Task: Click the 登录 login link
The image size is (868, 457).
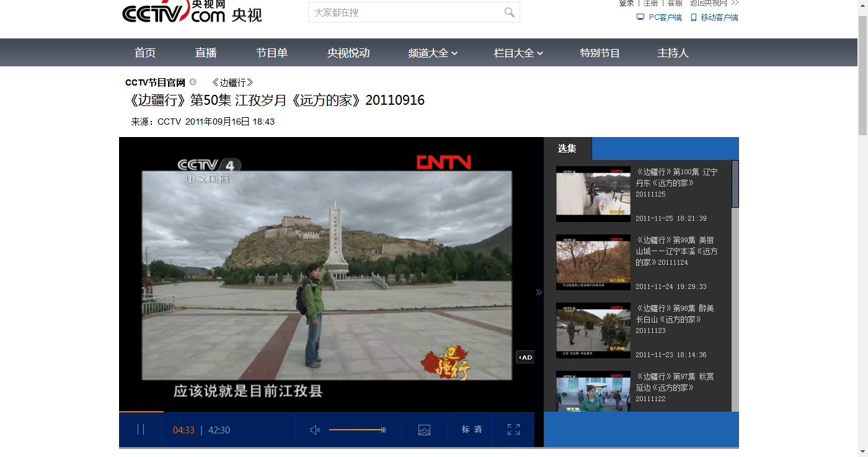Action: [627, 3]
